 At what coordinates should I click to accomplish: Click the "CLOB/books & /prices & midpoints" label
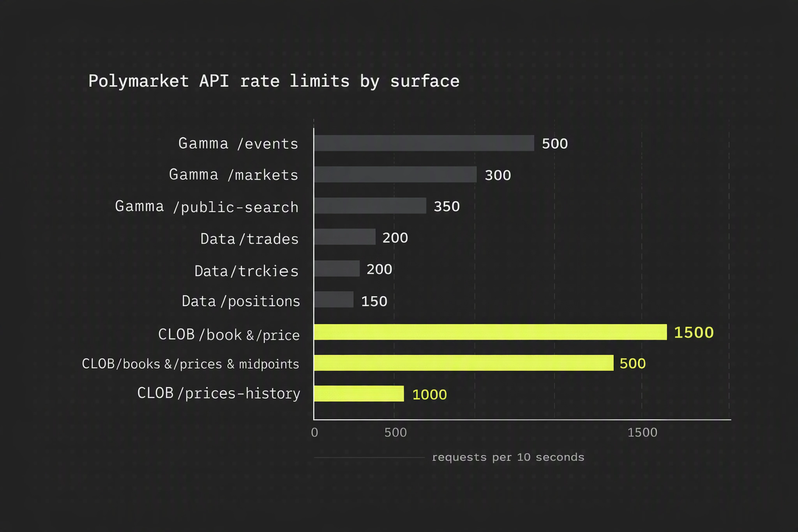[x=190, y=364]
